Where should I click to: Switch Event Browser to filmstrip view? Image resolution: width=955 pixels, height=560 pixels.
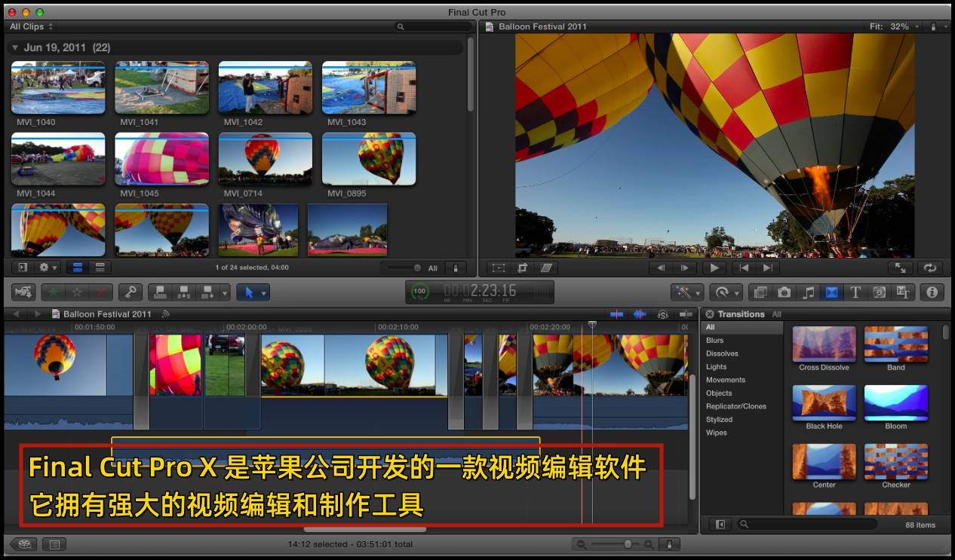[x=76, y=267]
